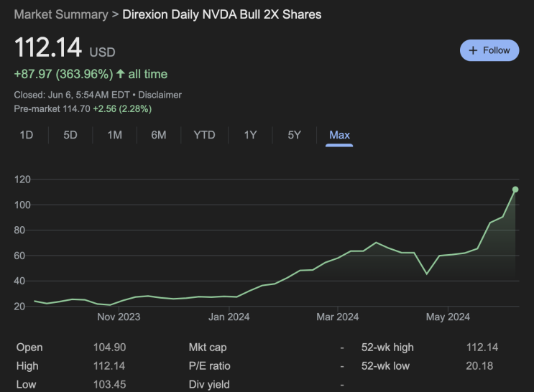Choose the Max chart range
Image resolution: width=534 pixels, height=392 pixels.
click(x=339, y=135)
